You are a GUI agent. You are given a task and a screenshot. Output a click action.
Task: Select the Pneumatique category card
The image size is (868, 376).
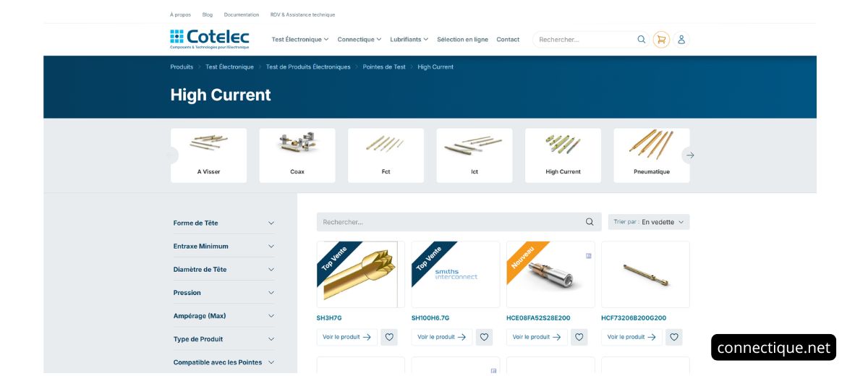coord(651,155)
